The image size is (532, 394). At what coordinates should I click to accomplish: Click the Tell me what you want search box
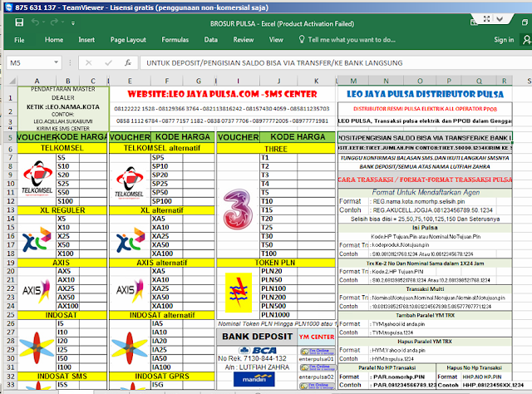pyautogui.click(x=352, y=40)
